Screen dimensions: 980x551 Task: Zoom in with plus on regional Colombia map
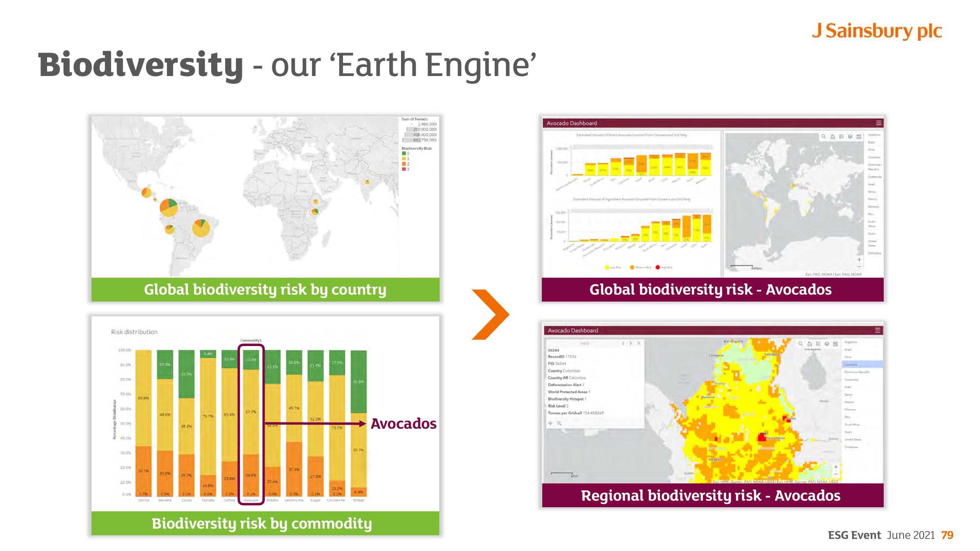(836, 467)
